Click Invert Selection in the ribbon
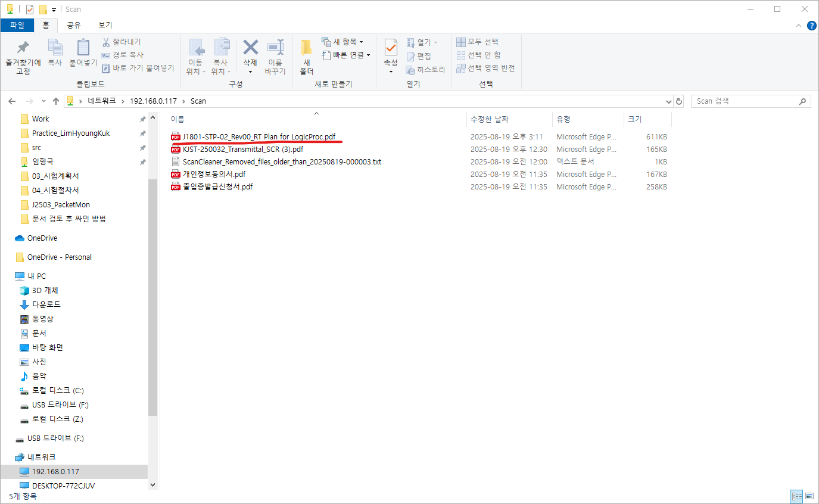The image size is (819, 504). coord(485,68)
